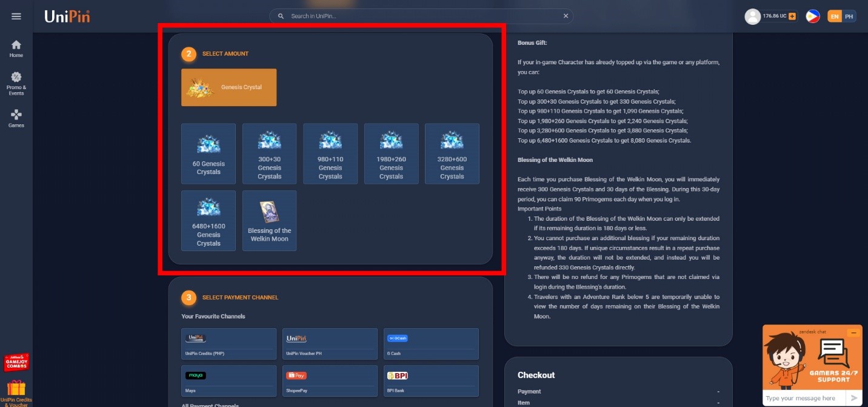The height and width of the screenshot is (407, 868).
Task: Click the GameJoy Combos banner icon
Action: point(16,363)
